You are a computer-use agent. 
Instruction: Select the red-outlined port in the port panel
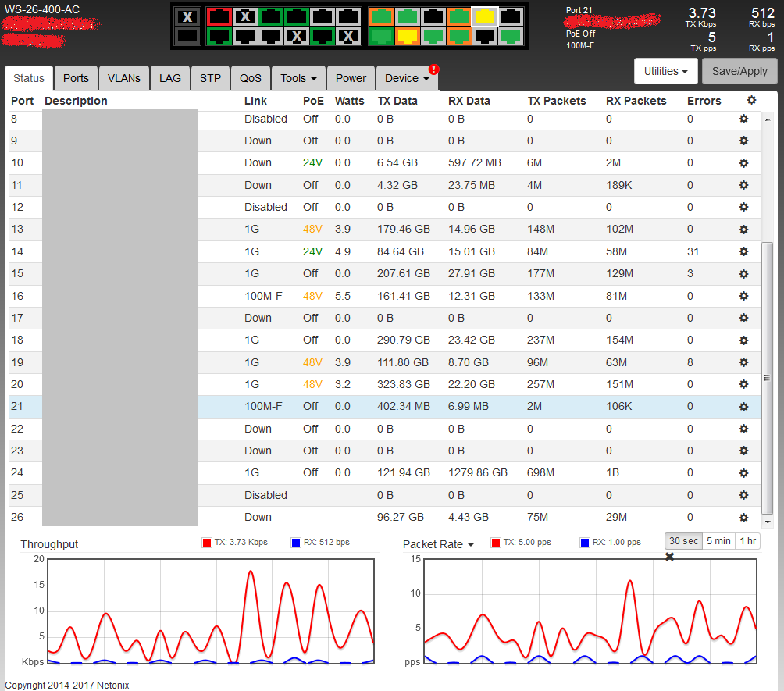(x=219, y=16)
